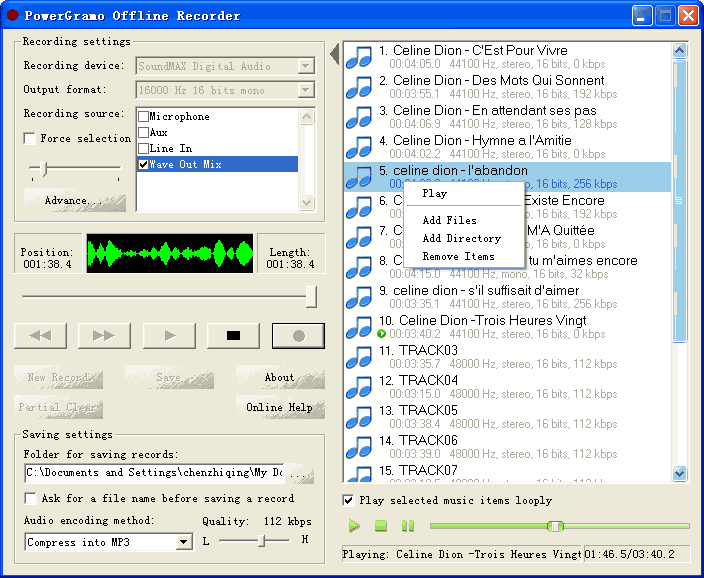Enable Ask for a file name before saving
The width and height of the screenshot is (704, 578).
point(31,499)
